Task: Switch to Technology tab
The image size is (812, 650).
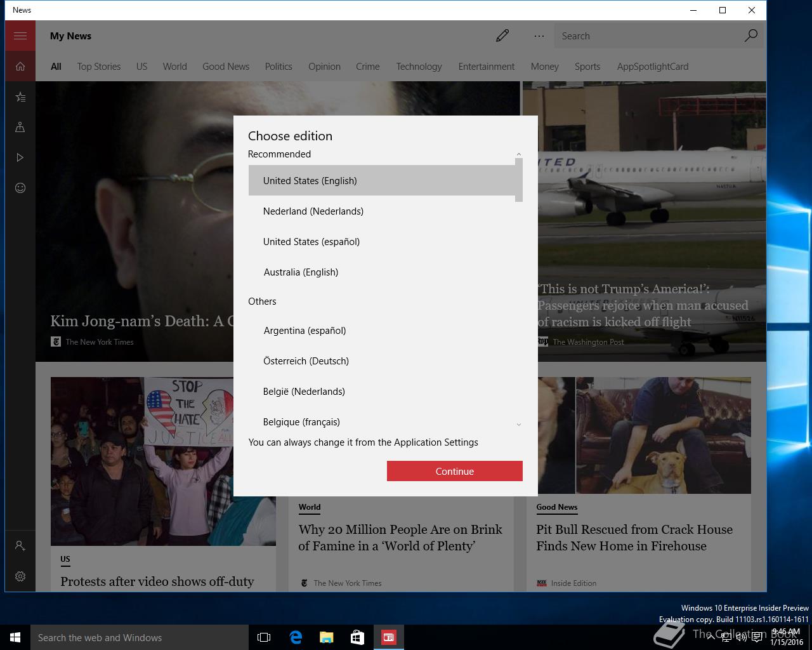Action: pos(419,67)
